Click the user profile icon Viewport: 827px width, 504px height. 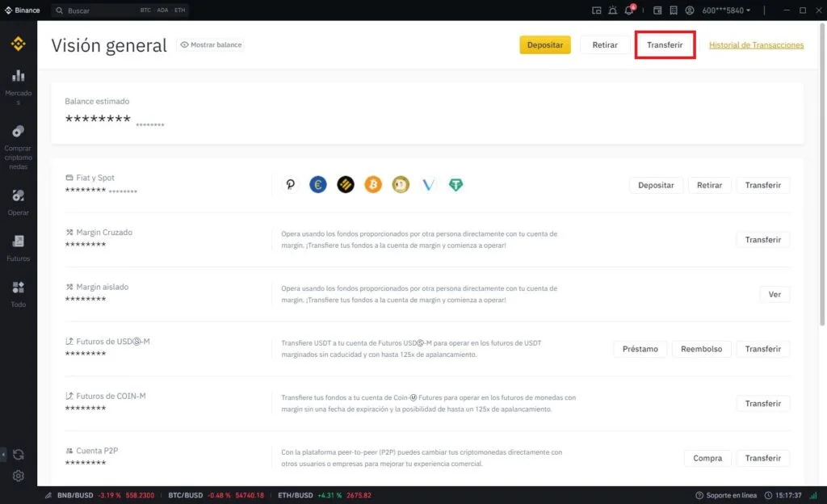(690, 10)
